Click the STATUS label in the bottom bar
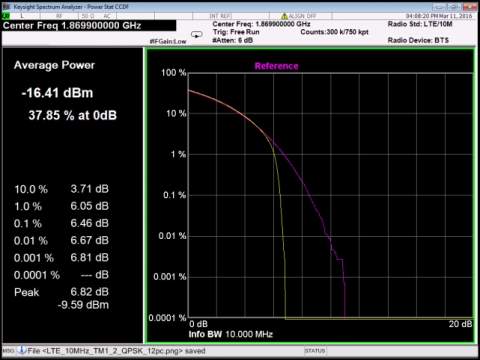Viewport: 480px width, 360px height. pos(315,351)
